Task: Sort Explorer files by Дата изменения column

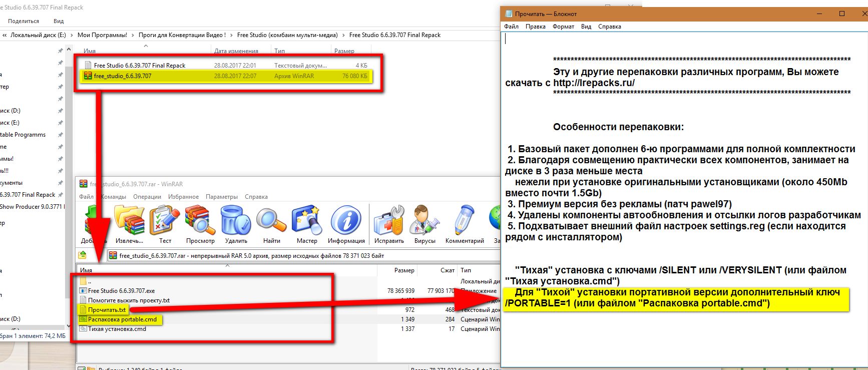Action: pos(236,51)
